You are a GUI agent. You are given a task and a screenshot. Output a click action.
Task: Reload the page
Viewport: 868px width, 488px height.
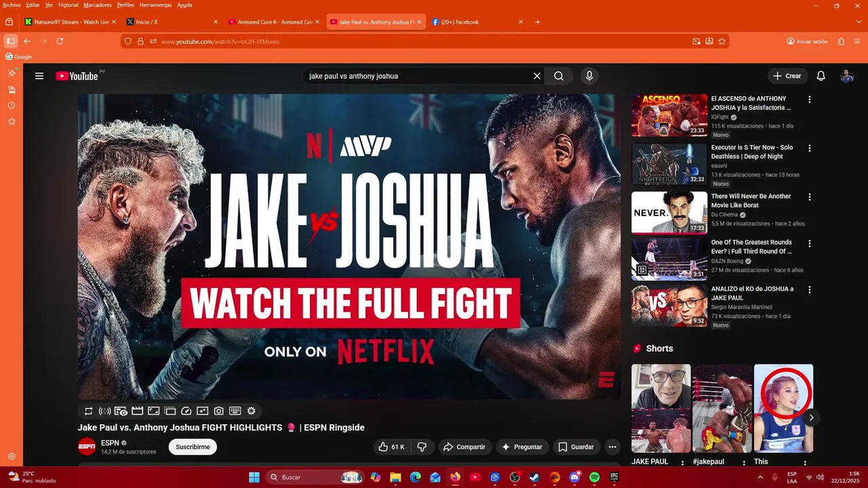[x=60, y=41]
